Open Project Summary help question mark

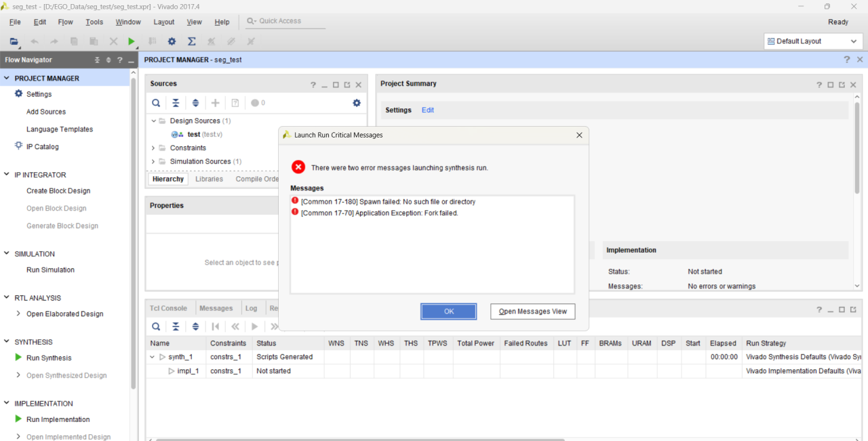coord(819,85)
